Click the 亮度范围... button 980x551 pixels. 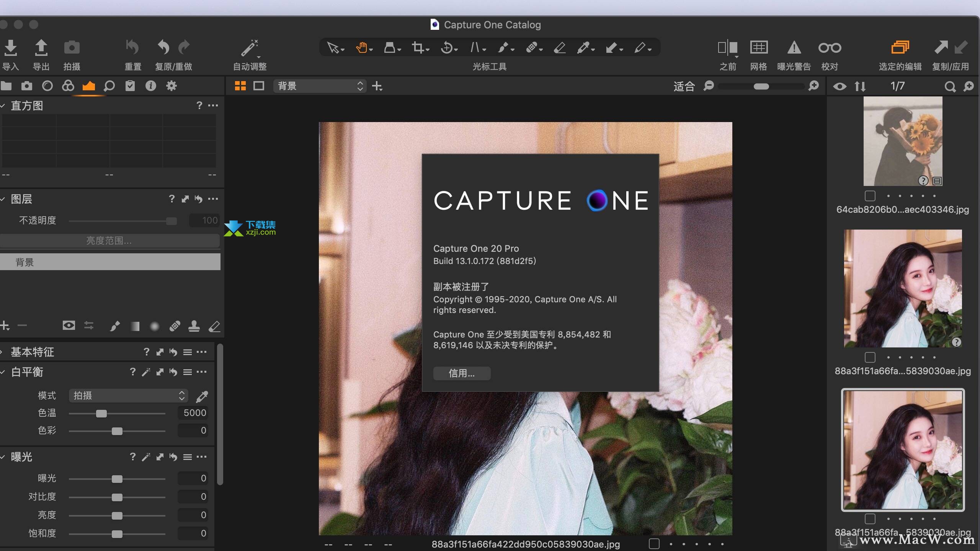(109, 241)
